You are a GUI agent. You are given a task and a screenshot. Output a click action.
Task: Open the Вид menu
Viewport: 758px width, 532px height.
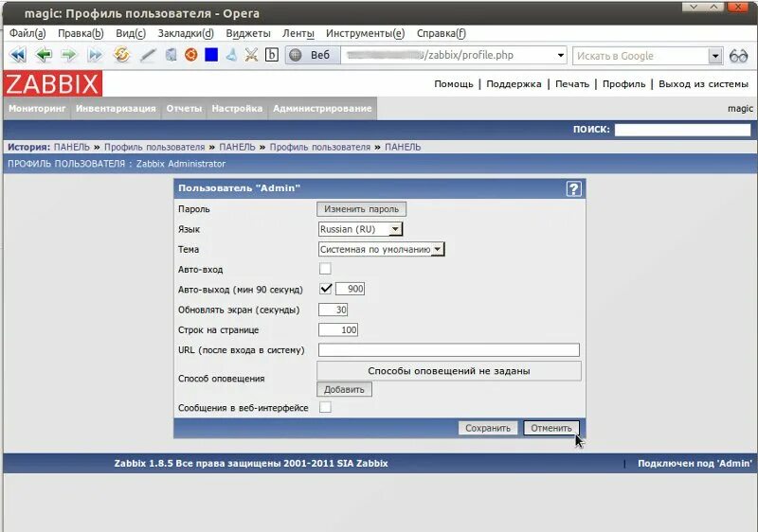[x=131, y=33]
